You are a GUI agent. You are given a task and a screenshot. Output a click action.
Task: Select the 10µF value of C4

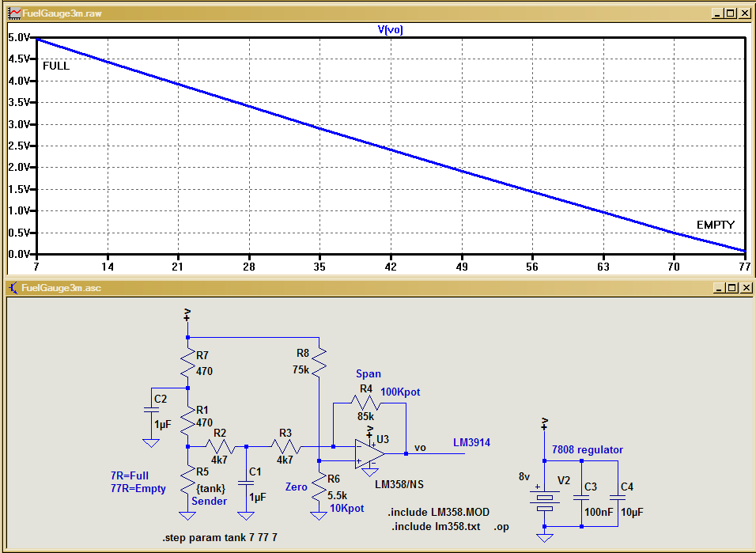(x=632, y=512)
